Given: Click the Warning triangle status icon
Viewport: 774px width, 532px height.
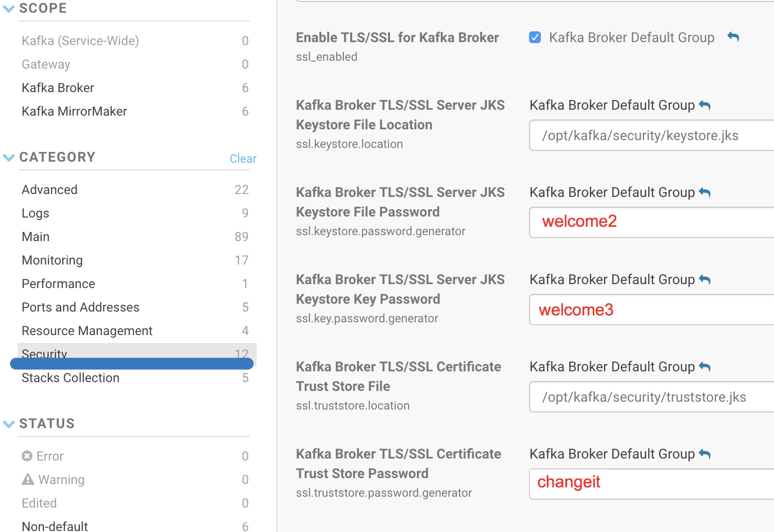Looking at the screenshot, I should pos(28,479).
